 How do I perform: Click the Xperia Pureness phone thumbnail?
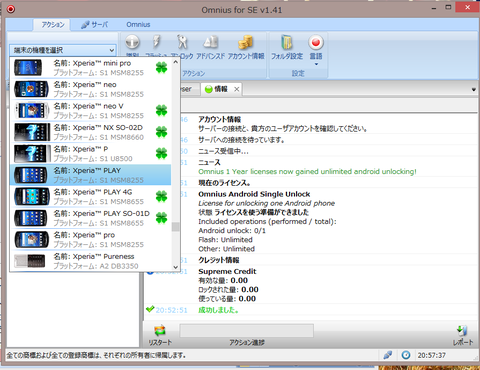[30, 261]
